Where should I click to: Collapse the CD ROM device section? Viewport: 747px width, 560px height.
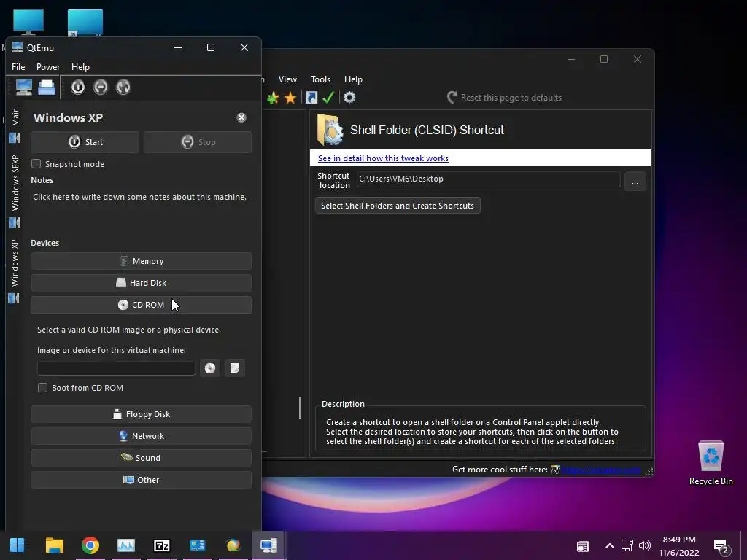click(141, 305)
